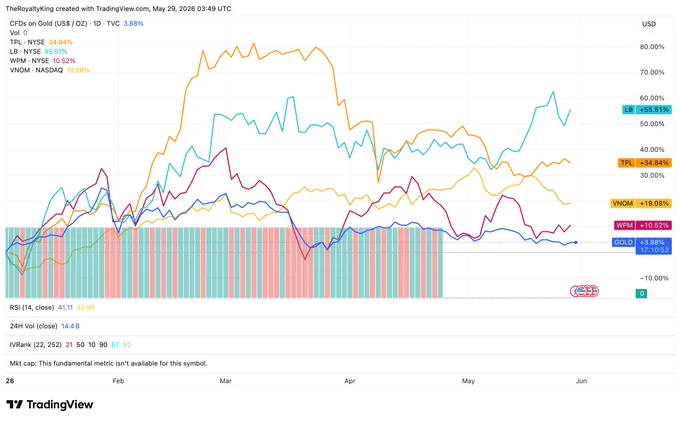Select the WPM +10.52% price label
This screenshot has width=680, height=421.
pos(643,225)
